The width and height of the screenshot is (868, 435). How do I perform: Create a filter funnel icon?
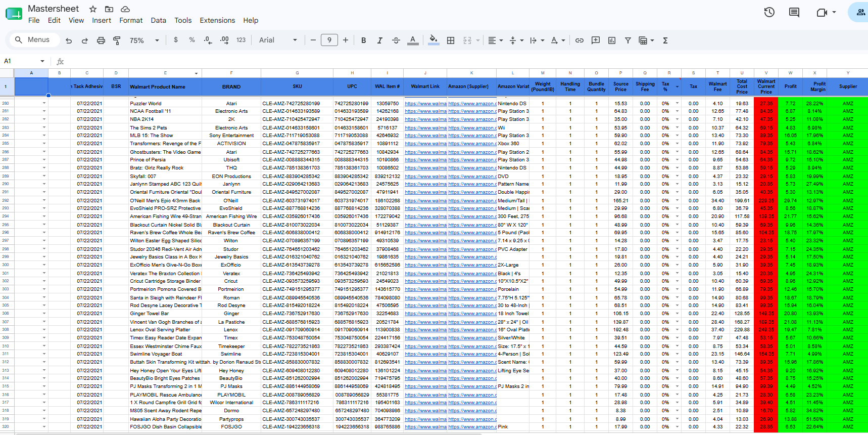(628, 40)
